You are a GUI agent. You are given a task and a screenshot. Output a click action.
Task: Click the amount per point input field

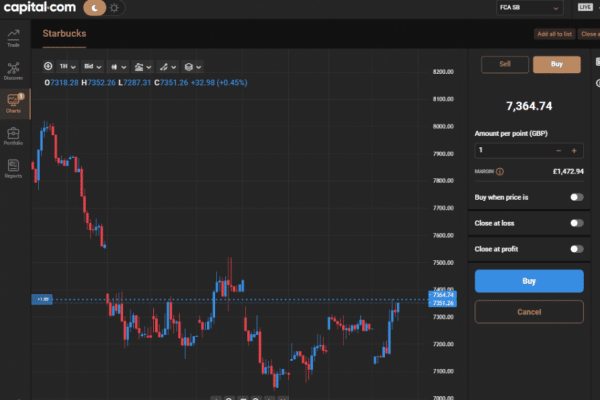pyautogui.click(x=513, y=150)
